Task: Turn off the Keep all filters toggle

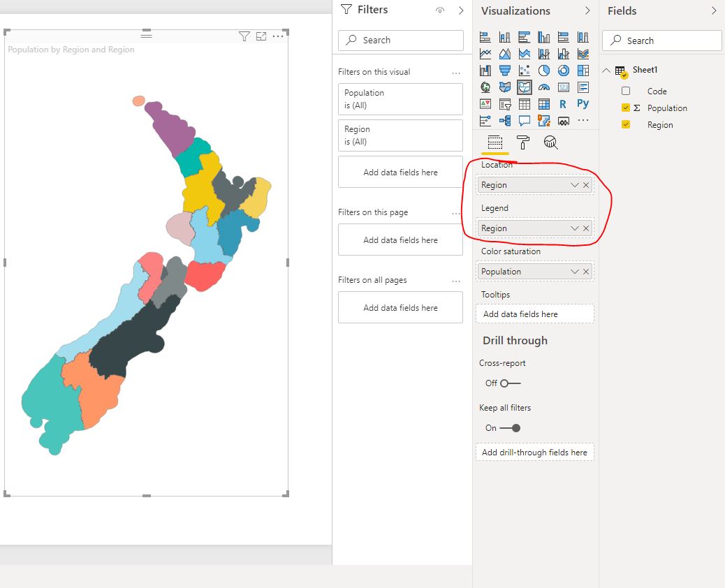Action: point(511,428)
